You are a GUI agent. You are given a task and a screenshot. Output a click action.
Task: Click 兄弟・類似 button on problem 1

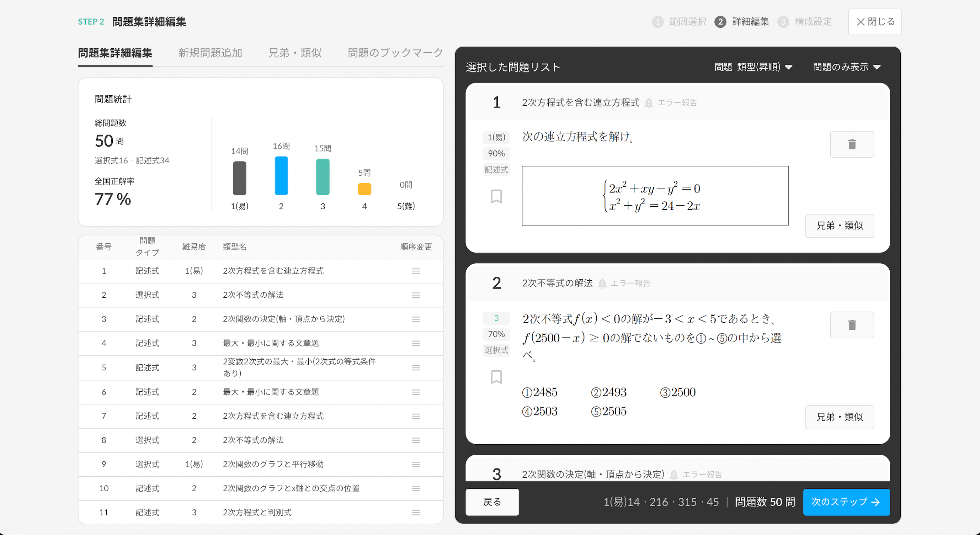[839, 226]
